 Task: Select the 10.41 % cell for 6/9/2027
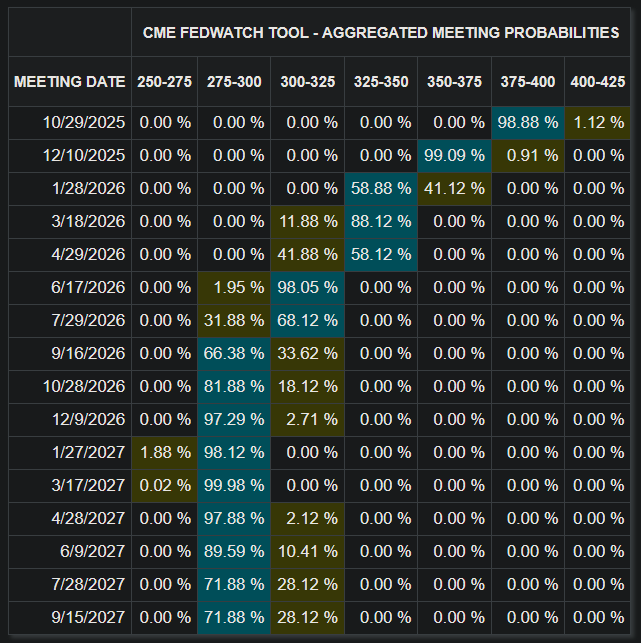click(308, 552)
